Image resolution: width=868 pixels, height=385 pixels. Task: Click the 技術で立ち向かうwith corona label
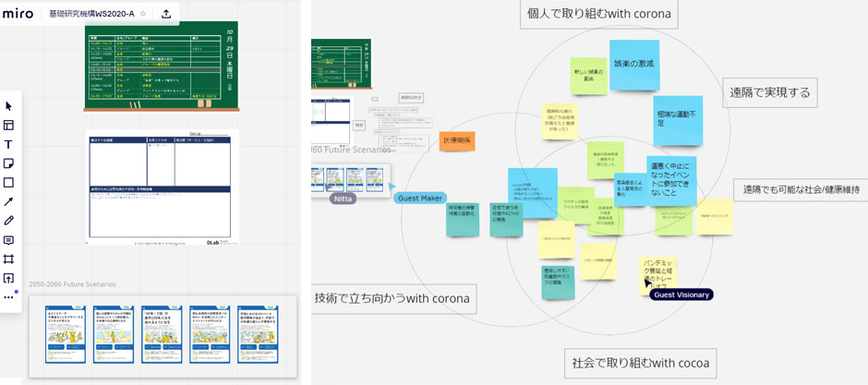(x=392, y=298)
